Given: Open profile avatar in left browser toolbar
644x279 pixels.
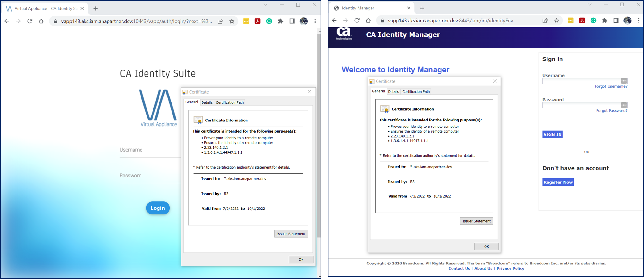Looking at the screenshot, I should 303,21.
